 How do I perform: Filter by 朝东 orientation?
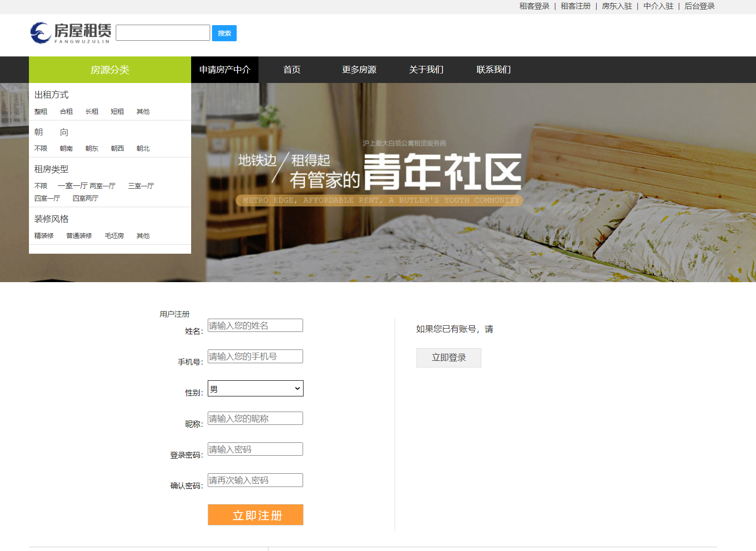[92, 148]
